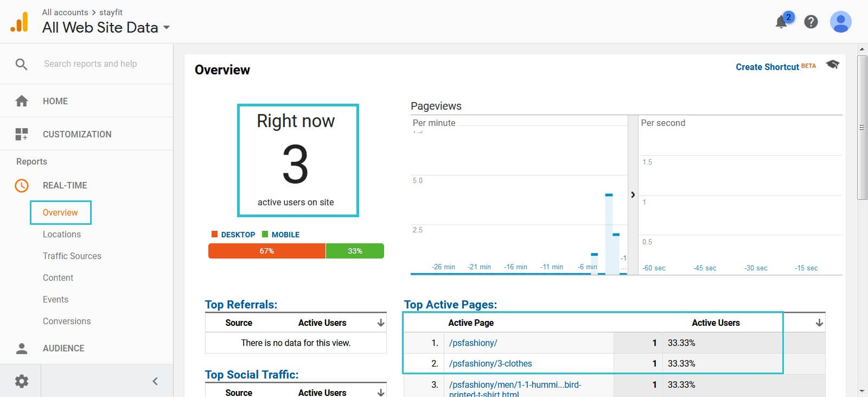
Task: Click the Home house icon
Action: pyautogui.click(x=22, y=101)
